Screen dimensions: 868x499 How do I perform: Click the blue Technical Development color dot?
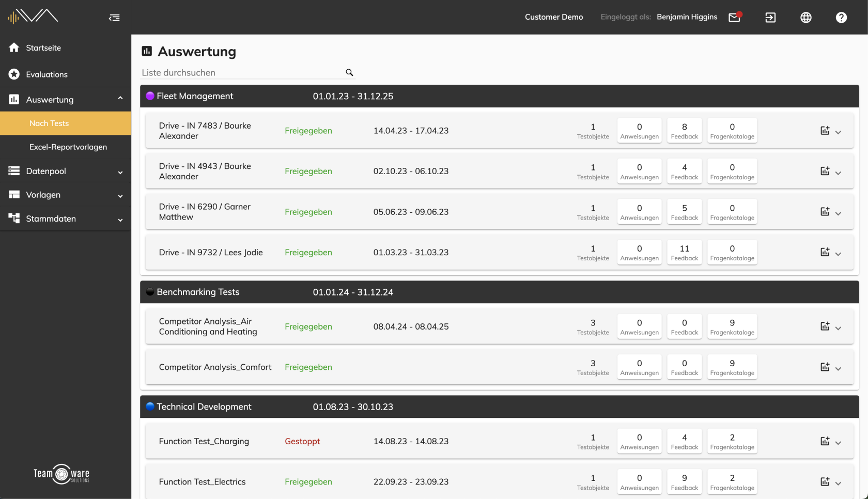150,407
